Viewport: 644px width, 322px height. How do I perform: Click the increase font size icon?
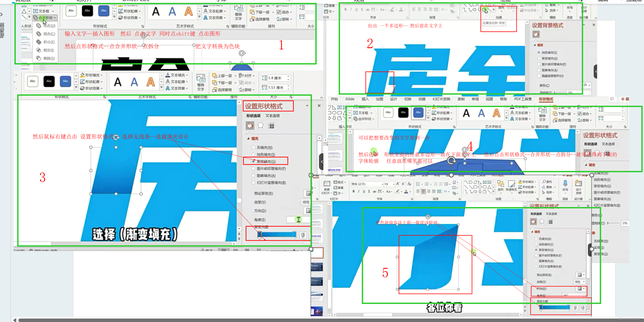[x=398, y=184]
